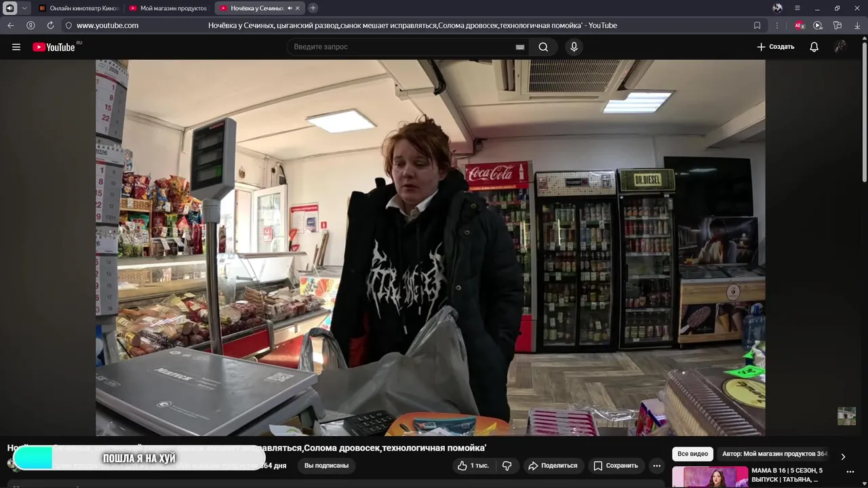The height and width of the screenshot is (488, 868).
Task: Open the translate icon in the browser toolbar
Action: click(x=837, y=25)
